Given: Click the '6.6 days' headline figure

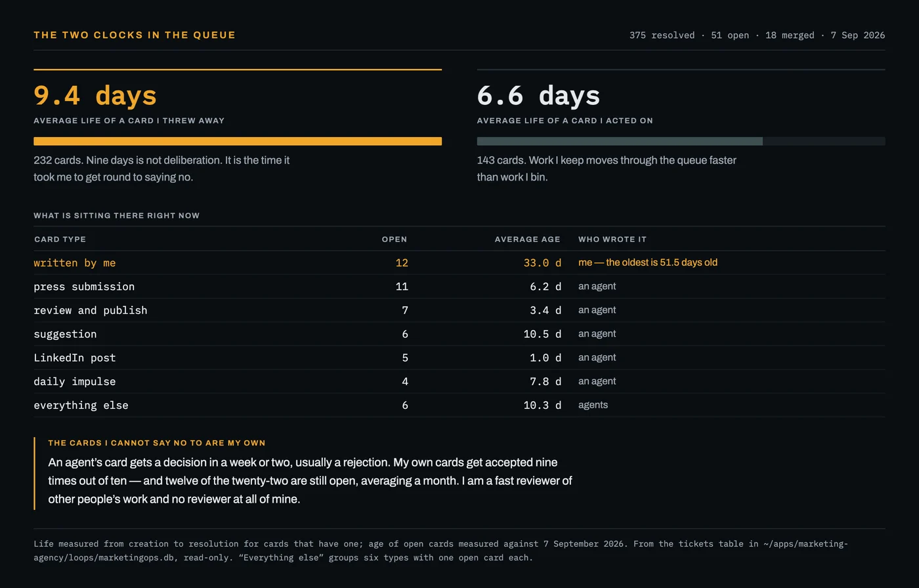Looking at the screenshot, I should tap(538, 95).
